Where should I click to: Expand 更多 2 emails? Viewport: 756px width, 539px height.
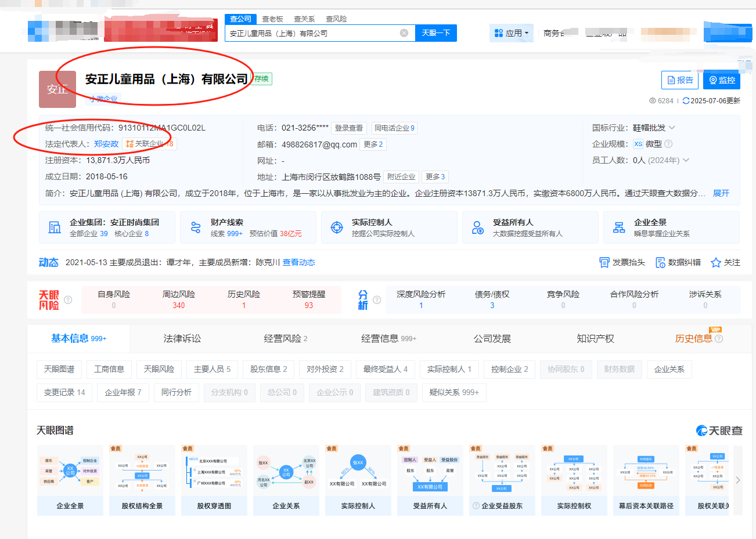coord(373,144)
